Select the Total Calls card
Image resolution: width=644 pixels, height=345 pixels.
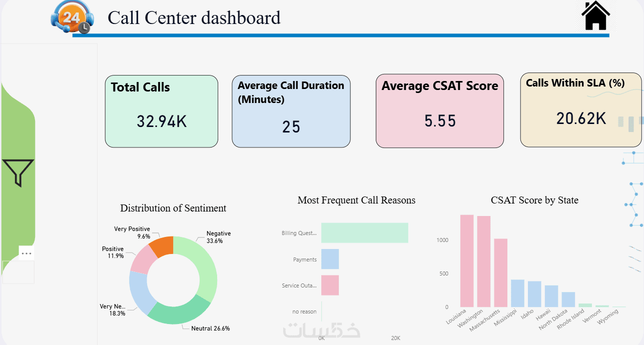(161, 111)
